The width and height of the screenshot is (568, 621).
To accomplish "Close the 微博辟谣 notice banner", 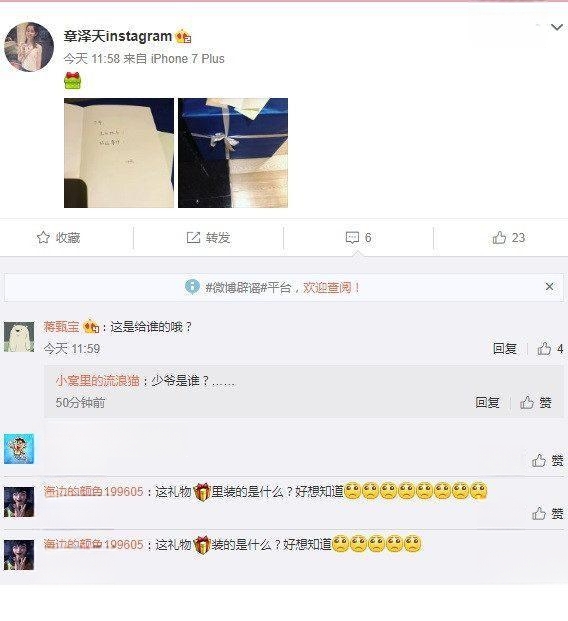I will click(549, 287).
